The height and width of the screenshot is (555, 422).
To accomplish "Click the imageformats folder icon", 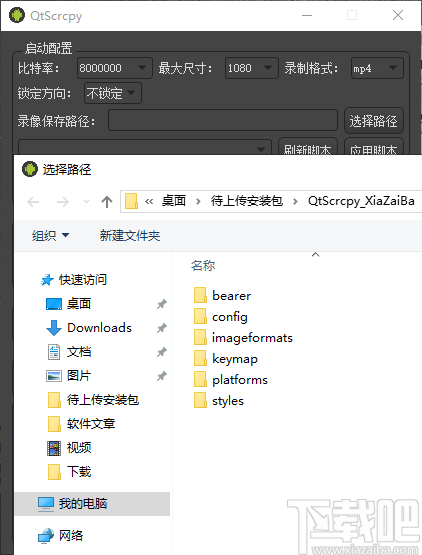I will pos(200,337).
